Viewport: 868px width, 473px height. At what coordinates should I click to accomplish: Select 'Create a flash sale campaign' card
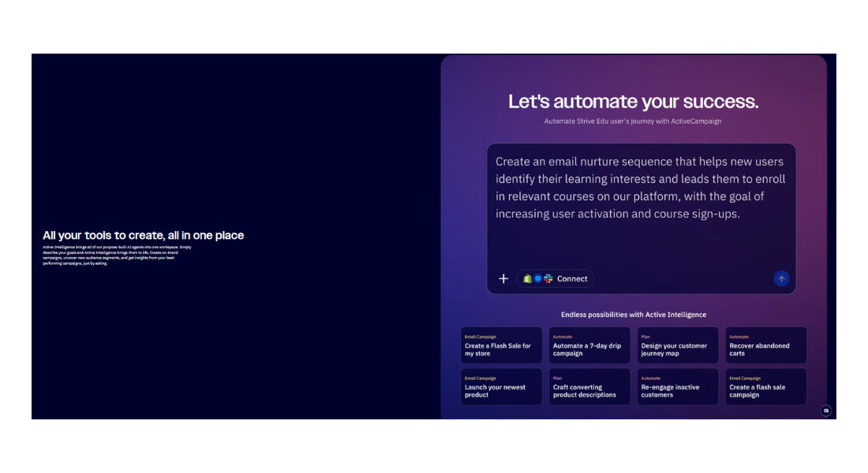pos(766,387)
